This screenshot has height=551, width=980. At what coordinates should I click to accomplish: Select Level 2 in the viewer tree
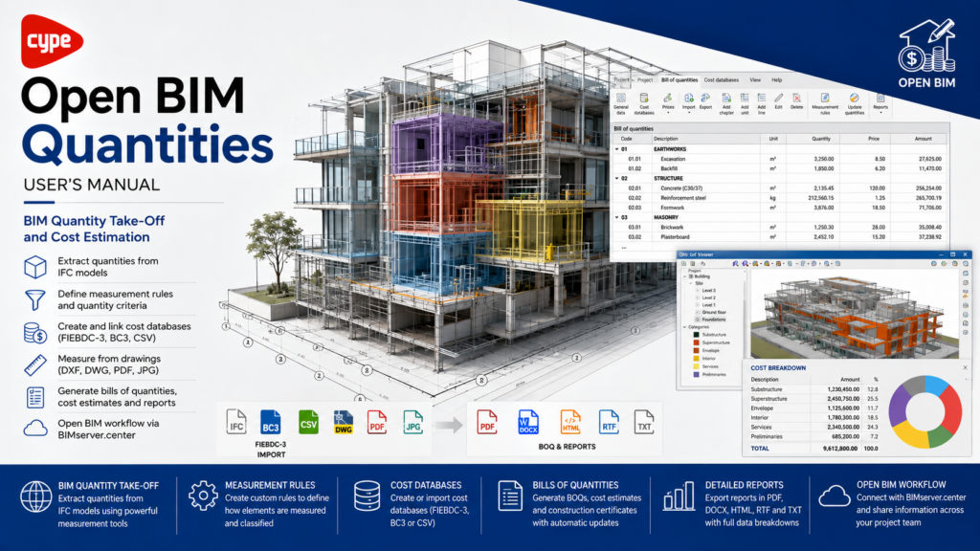click(708, 298)
